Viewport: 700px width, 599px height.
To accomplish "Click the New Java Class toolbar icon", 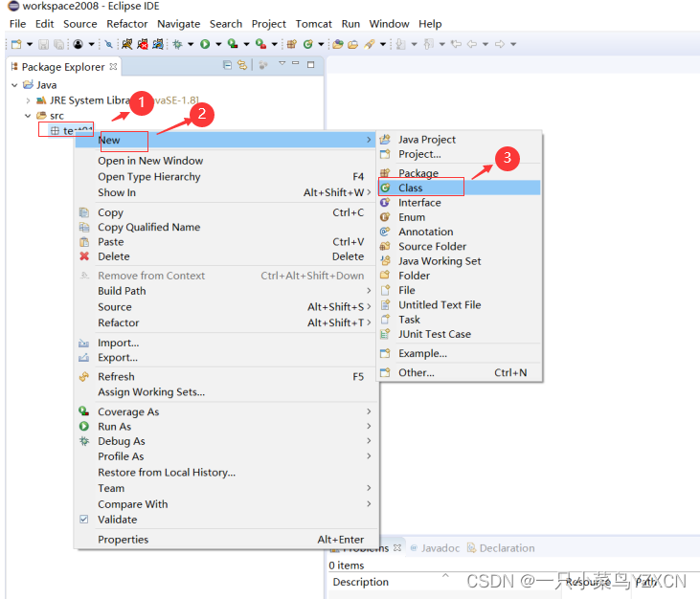I will click(x=307, y=44).
